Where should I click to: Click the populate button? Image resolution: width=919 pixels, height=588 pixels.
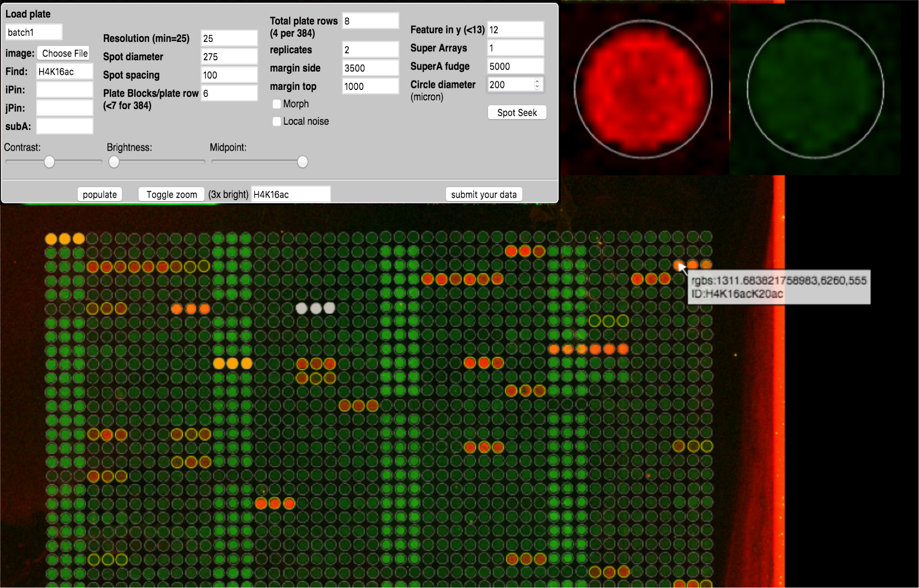(x=99, y=194)
